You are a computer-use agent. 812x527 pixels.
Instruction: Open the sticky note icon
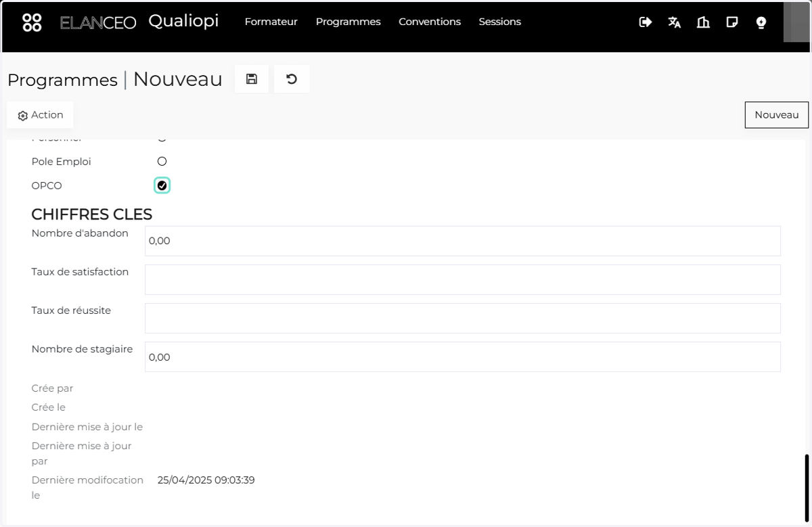pyautogui.click(x=731, y=22)
